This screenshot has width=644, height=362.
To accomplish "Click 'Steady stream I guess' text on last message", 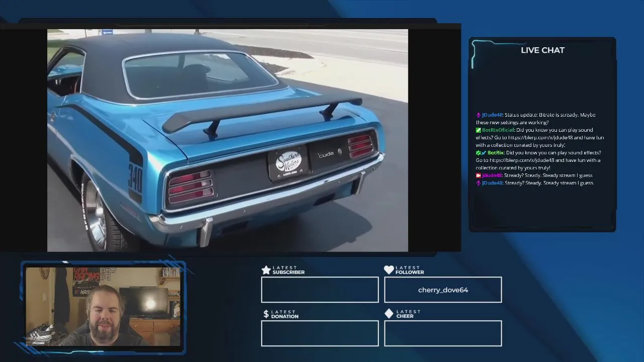I will [568, 183].
